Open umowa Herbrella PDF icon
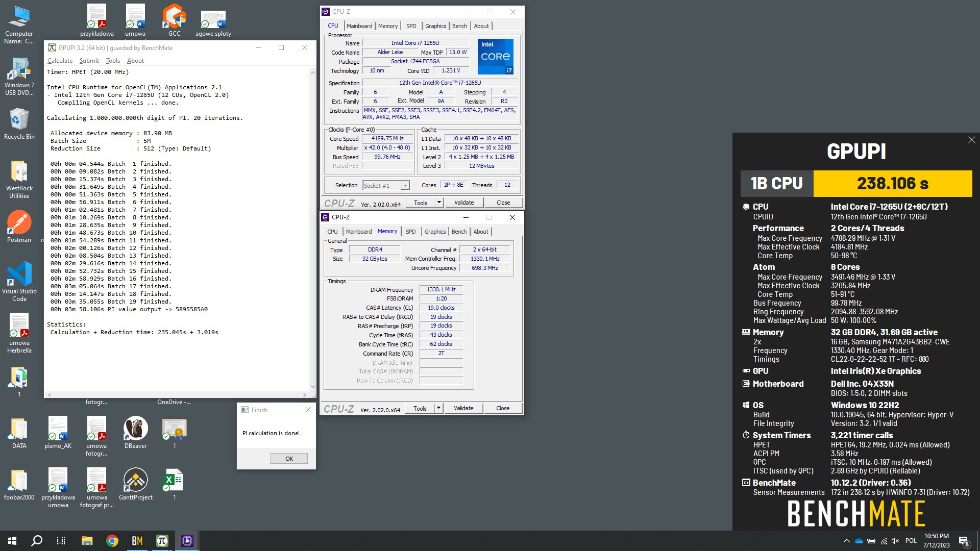This screenshot has width=980, height=551. 19,333
